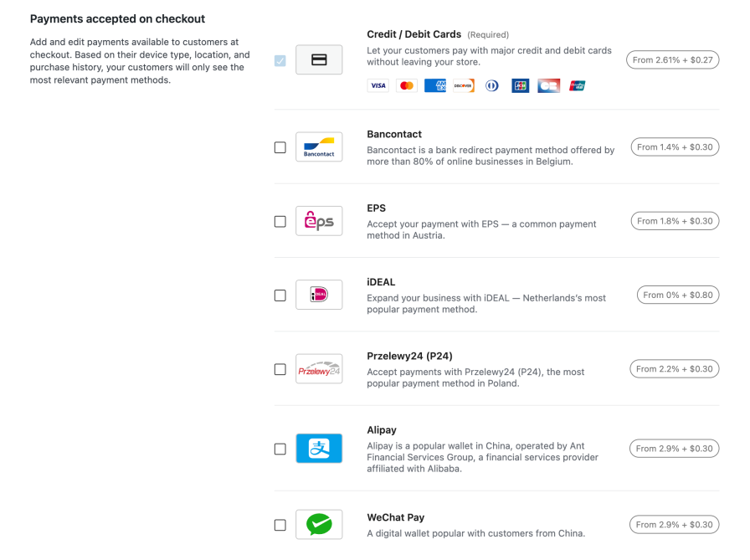Image resolution: width=750 pixels, height=560 pixels.
Task: Click the Visa card brand icon
Action: coord(378,85)
